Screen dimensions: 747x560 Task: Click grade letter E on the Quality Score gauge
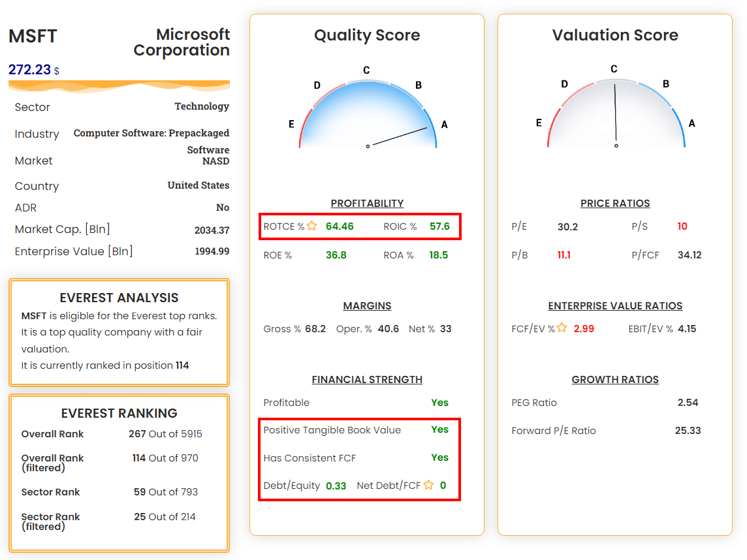(291, 124)
